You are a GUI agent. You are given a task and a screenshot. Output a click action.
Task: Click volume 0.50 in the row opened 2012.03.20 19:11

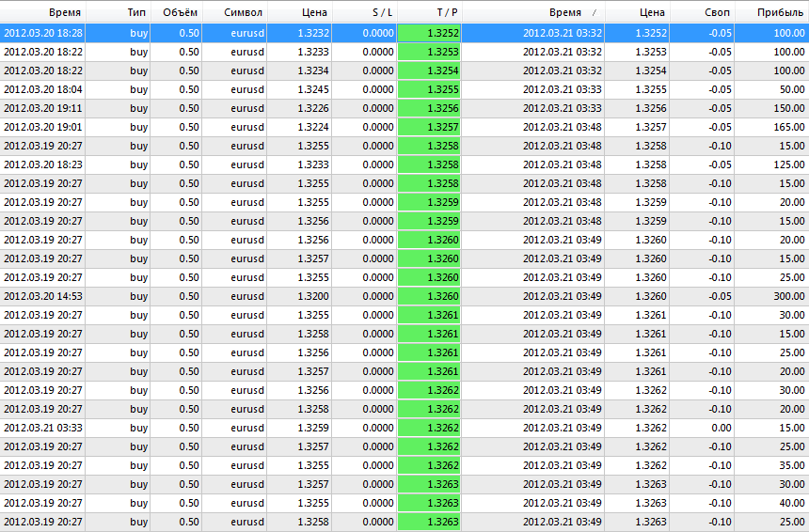(x=189, y=108)
